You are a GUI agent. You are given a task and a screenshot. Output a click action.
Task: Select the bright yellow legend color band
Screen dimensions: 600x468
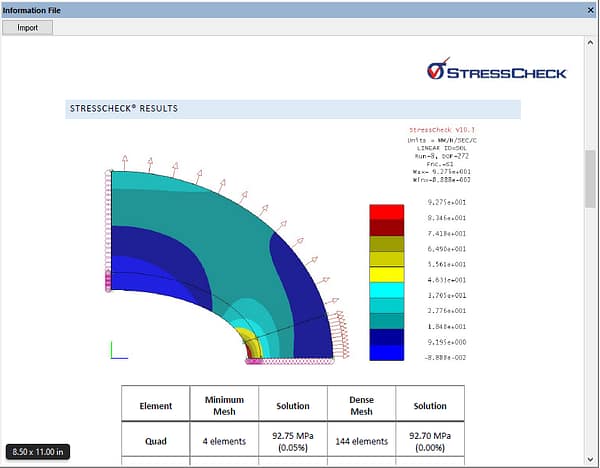tap(386, 274)
